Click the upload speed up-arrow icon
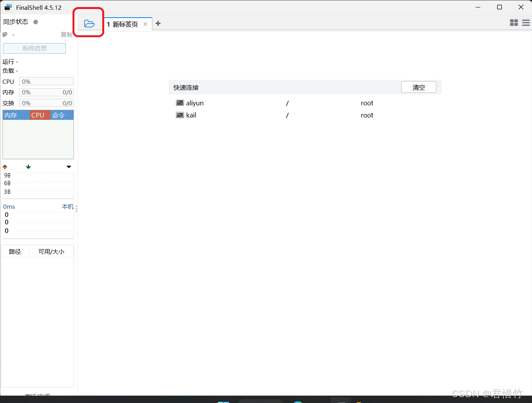532x403 pixels. coord(5,167)
